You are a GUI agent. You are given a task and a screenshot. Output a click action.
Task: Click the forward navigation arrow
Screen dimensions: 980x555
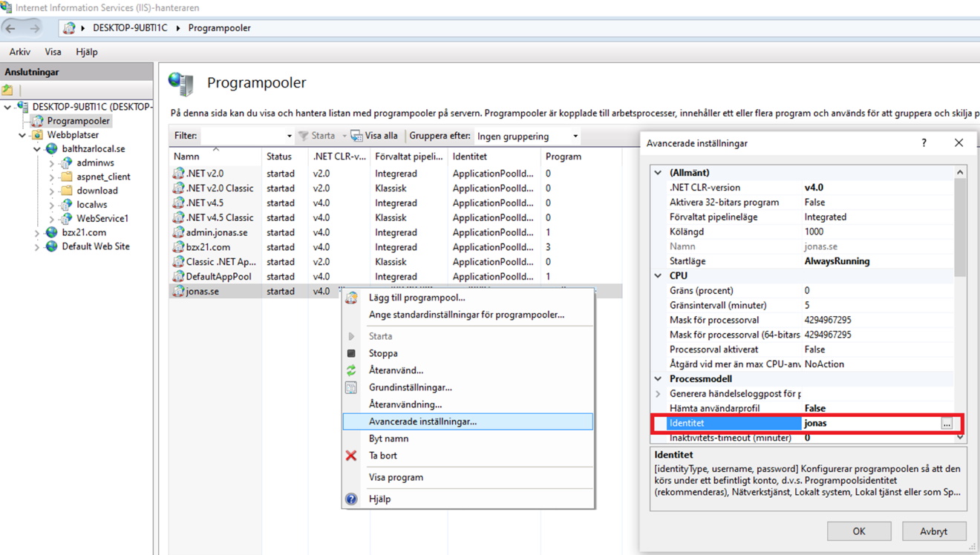[35, 28]
